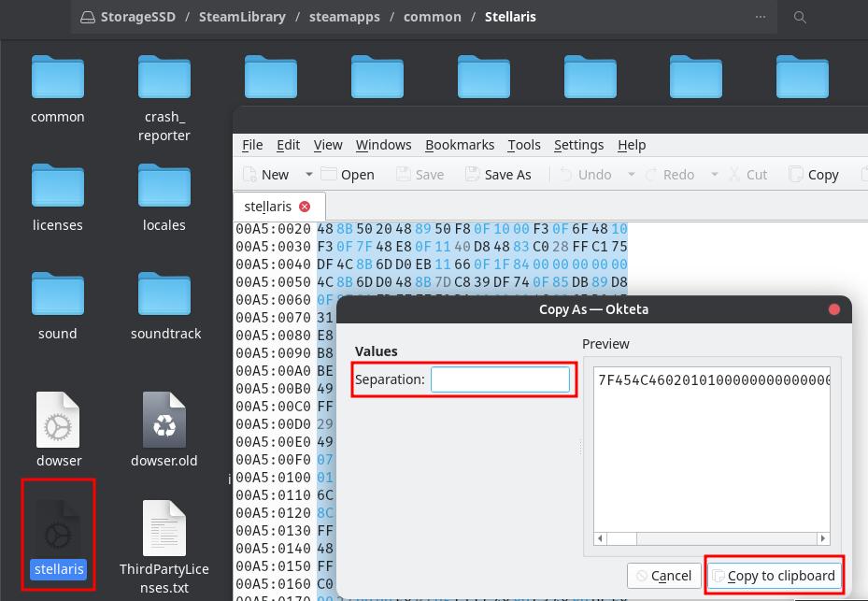Click offset 00A5:0160 in hex view
868x601 pixels.
coord(273,584)
